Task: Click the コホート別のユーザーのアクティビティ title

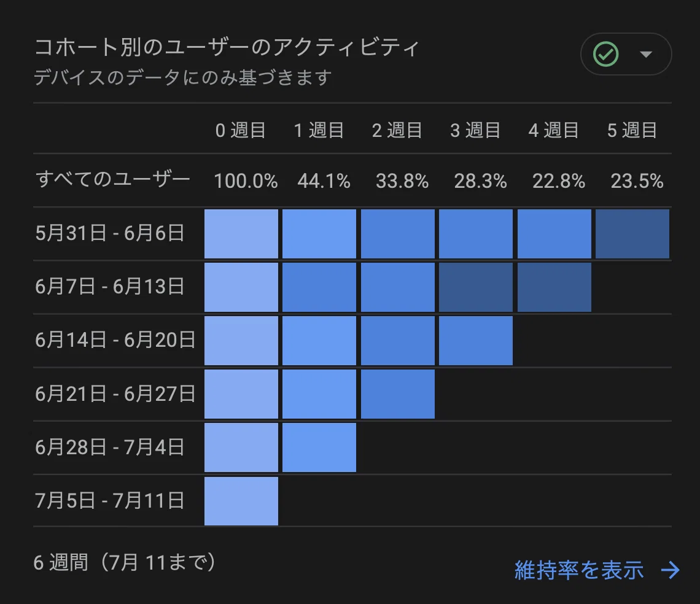Action: click(227, 47)
